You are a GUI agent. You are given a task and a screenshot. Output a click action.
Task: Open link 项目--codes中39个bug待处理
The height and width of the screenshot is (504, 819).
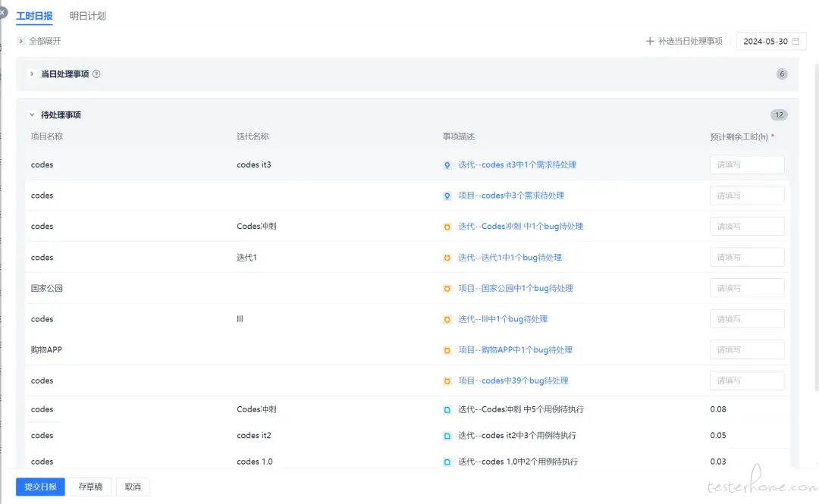click(513, 380)
